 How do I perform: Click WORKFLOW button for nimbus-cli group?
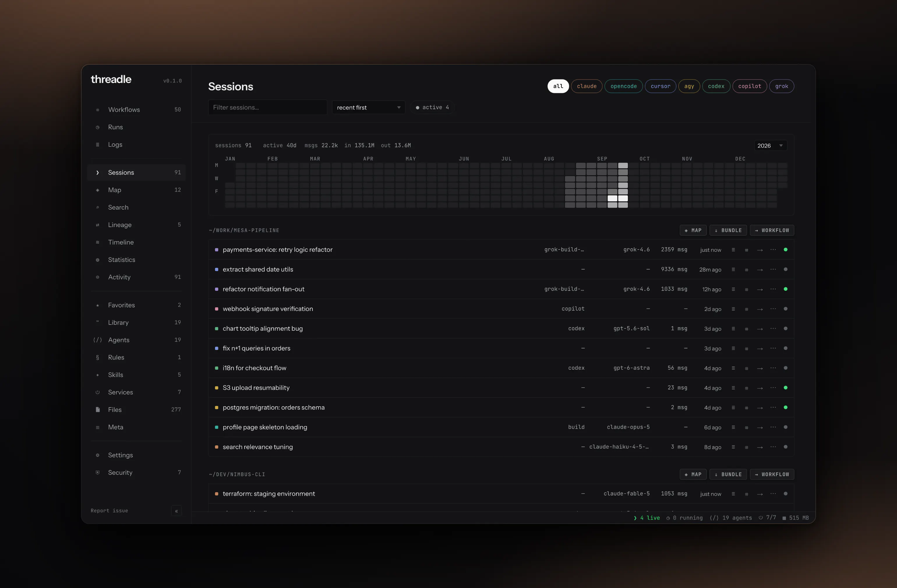pyautogui.click(x=772, y=474)
